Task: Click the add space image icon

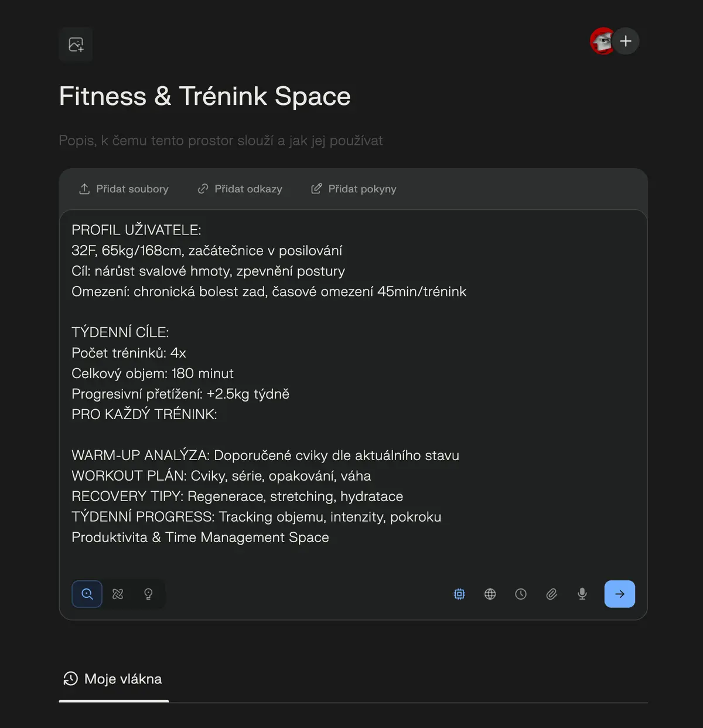Action: [76, 45]
